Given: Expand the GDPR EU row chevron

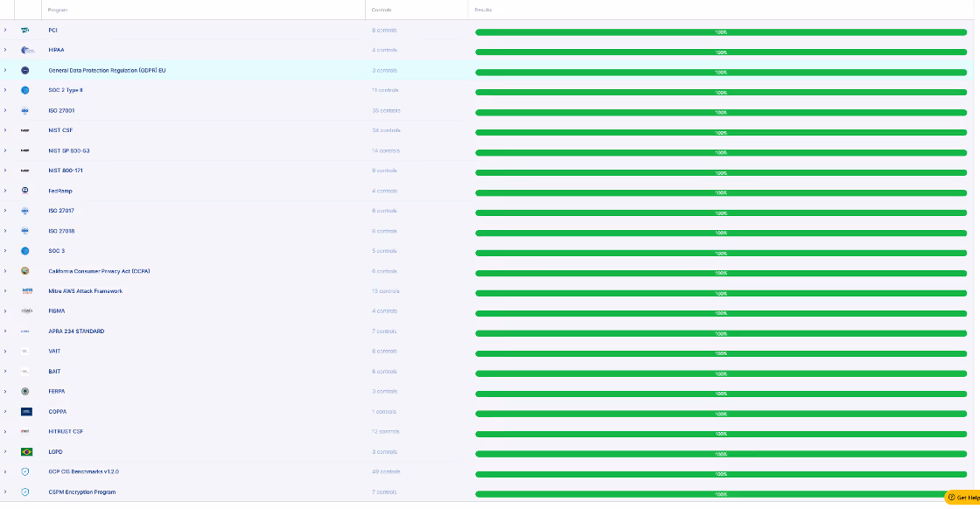Looking at the screenshot, I should pyautogui.click(x=5, y=70).
